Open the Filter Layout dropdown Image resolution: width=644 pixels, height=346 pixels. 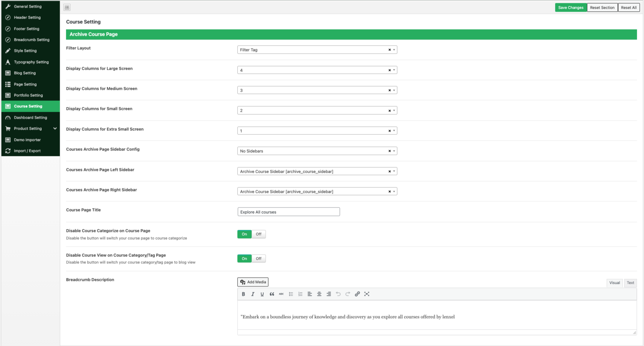point(317,50)
